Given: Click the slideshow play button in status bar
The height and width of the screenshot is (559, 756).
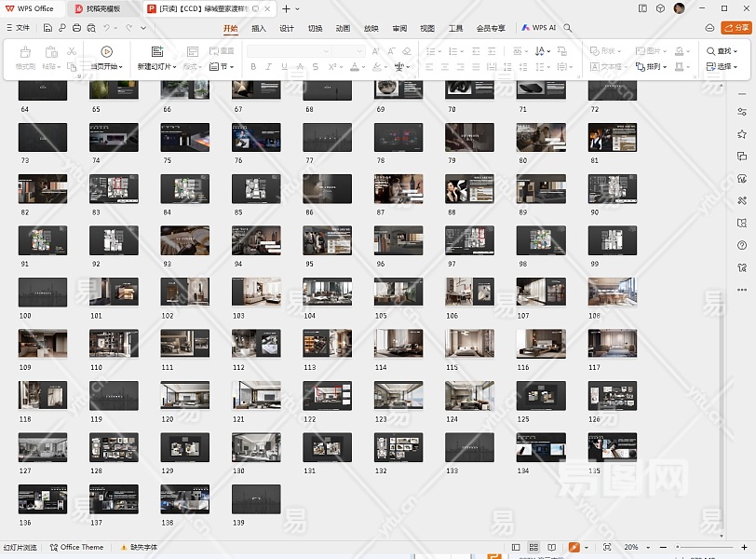Looking at the screenshot, I should [574, 548].
